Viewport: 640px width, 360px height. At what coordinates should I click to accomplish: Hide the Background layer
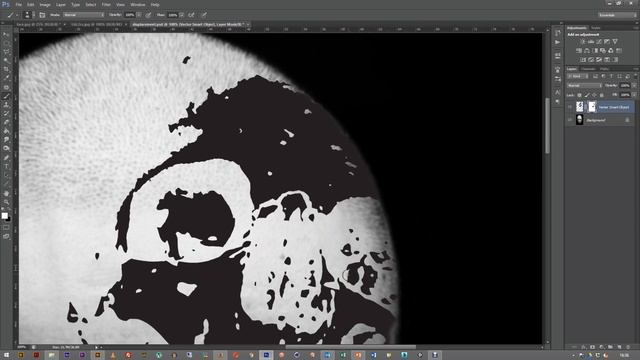point(570,120)
